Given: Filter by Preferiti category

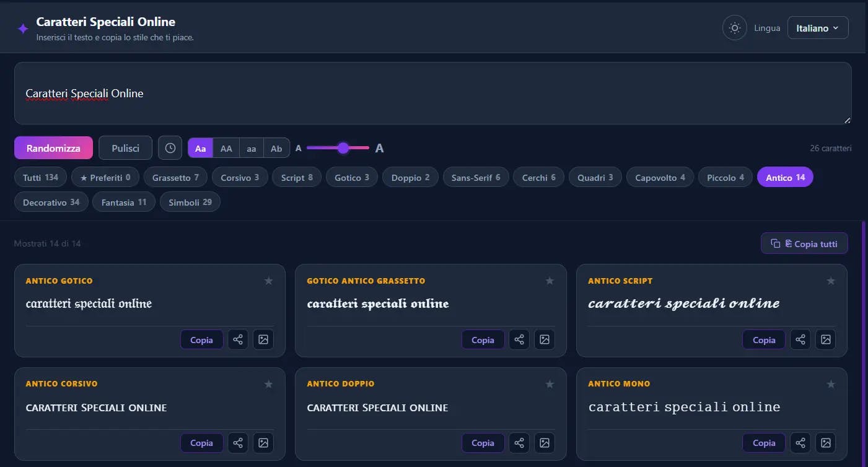Looking at the screenshot, I should [105, 178].
